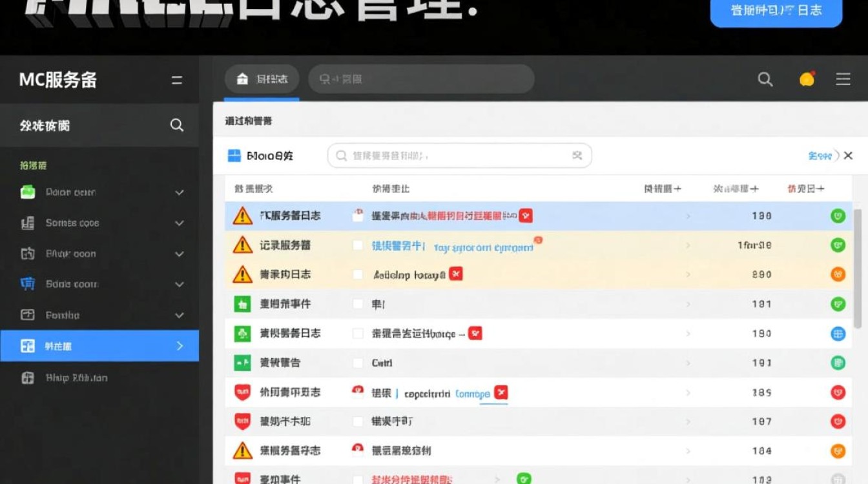Check the checkbox next to the Cutrl entry
868x484 pixels.
coord(358,363)
